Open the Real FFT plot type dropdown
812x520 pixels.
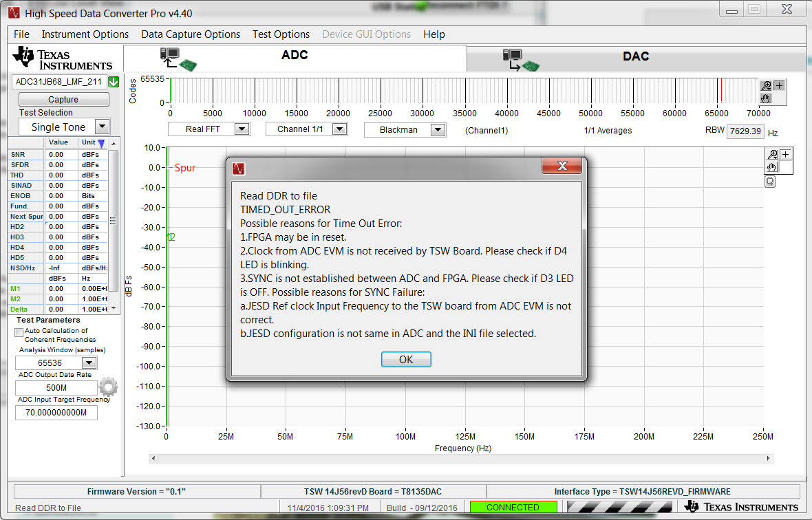pyautogui.click(x=242, y=129)
